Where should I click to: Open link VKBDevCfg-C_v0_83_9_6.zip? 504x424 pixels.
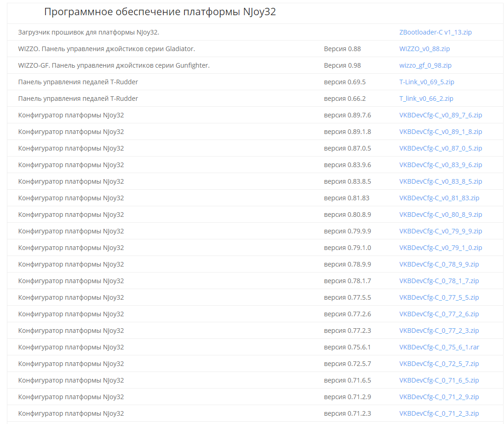[x=441, y=165]
